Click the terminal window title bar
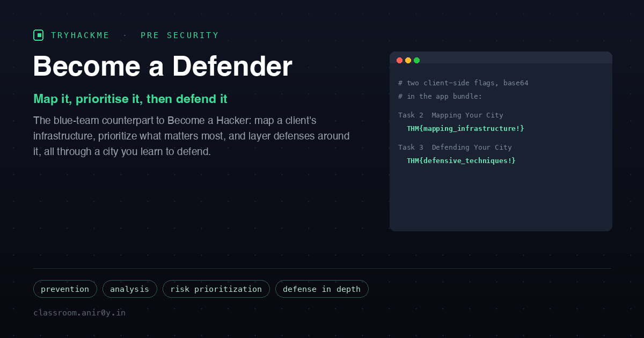Image resolution: width=644 pixels, height=338 pixels. pyautogui.click(x=501, y=58)
